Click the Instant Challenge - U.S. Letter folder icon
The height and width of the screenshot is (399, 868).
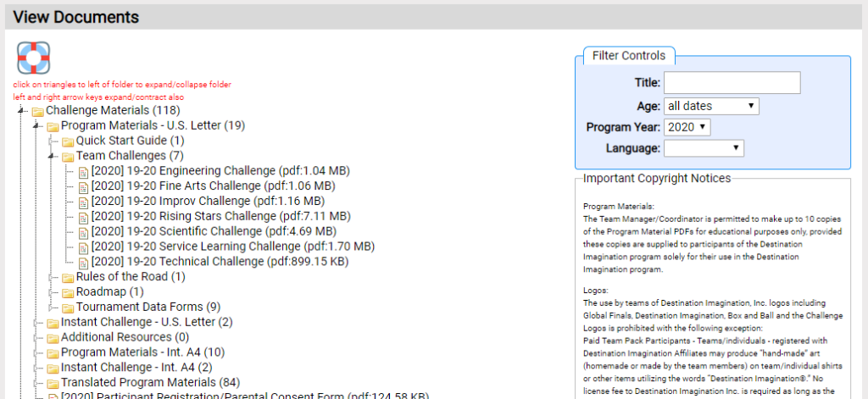click(53, 323)
